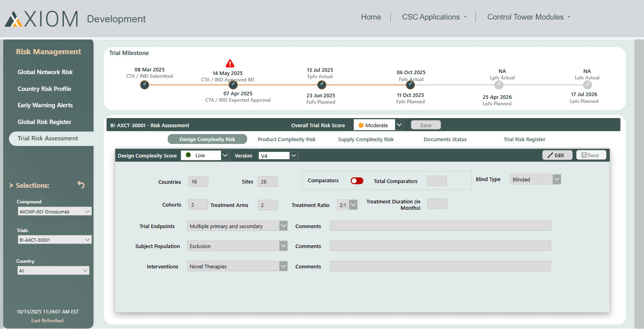
Task: Click the Lplv Actual grey milestone marker
Action: 587,85
